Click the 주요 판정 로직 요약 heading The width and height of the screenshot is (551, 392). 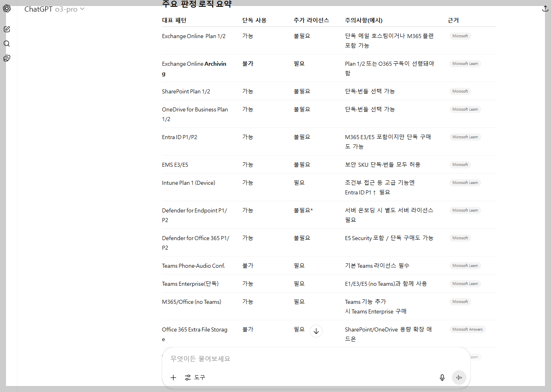pyautogui.click(x=197, y=4)
